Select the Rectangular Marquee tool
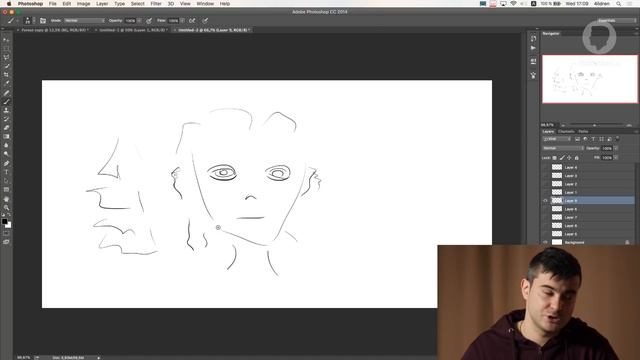The height and width of the screenshot is (360, 640). tap(6, 49)
